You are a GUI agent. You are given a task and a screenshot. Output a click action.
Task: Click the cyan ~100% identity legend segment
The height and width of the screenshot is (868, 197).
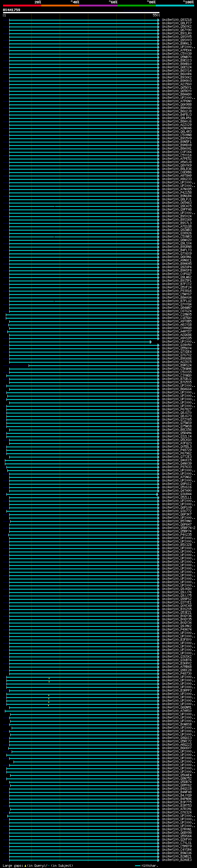(175, 6)
